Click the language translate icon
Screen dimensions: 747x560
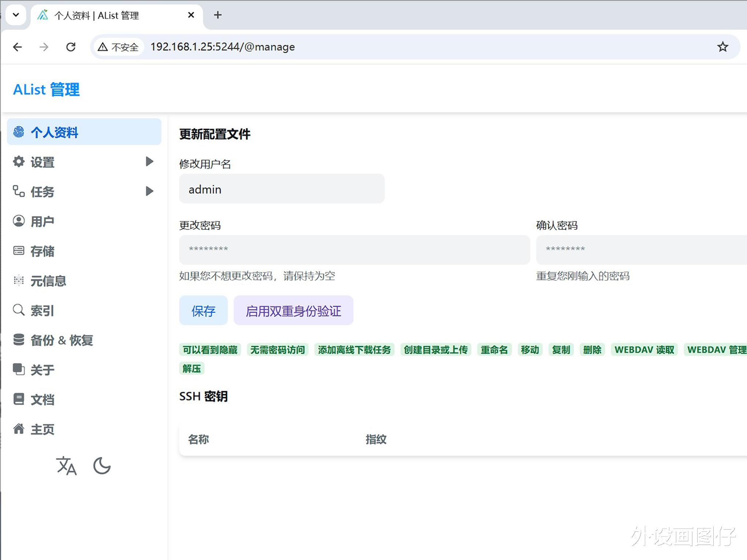tap(66, 466)
